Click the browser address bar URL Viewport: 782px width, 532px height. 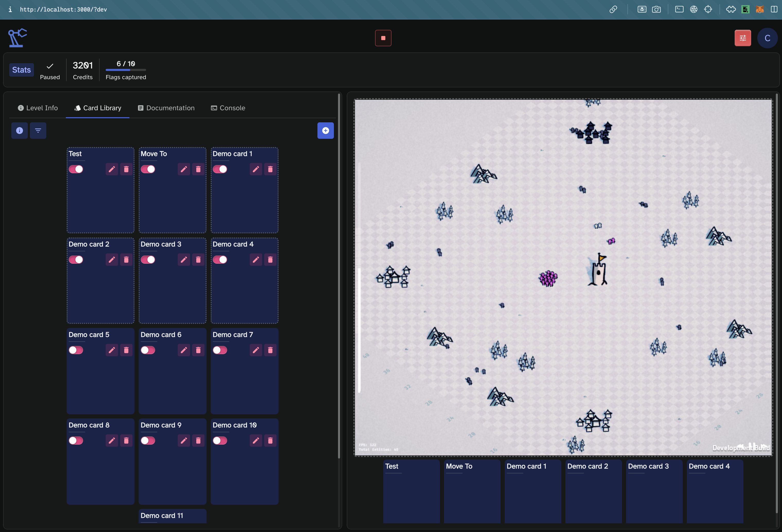click(x=63, y=10)
